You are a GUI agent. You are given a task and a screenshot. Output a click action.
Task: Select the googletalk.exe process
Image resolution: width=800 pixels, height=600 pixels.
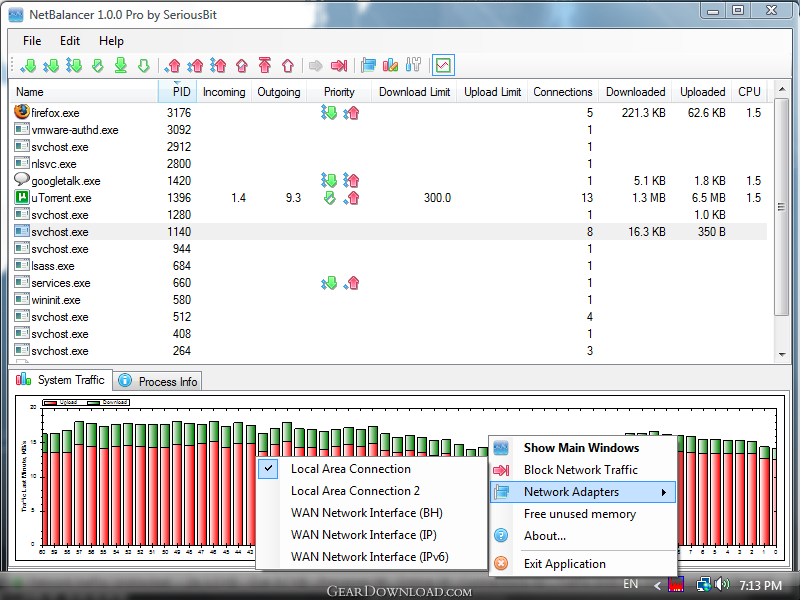(x=389, y=181)
